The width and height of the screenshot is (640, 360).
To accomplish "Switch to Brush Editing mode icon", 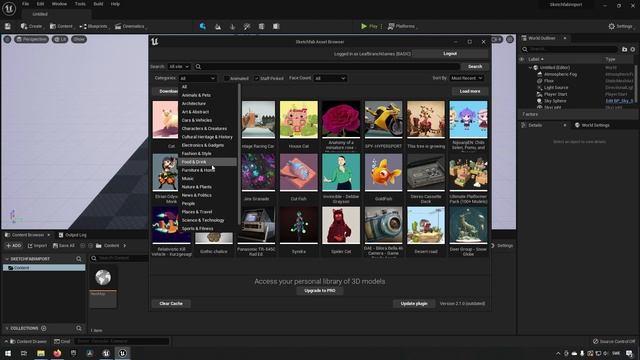I will point(276,26).
